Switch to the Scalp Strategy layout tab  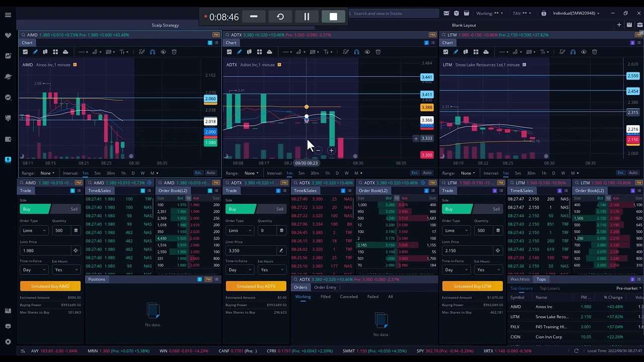(165, 25)
